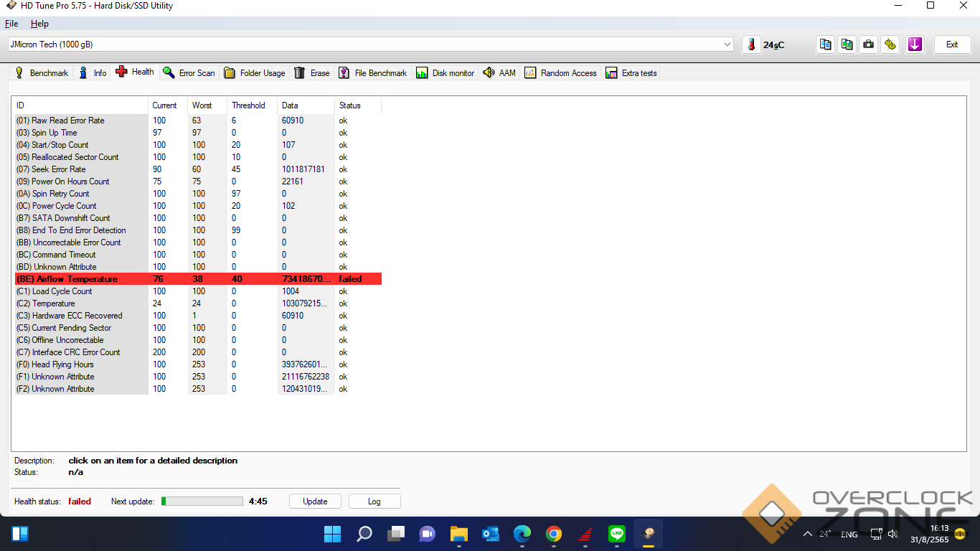Switch to the Benchmark tab
The width and height of the screenshot is (980, 551).
pyautogui.click(x=42, y=72)
